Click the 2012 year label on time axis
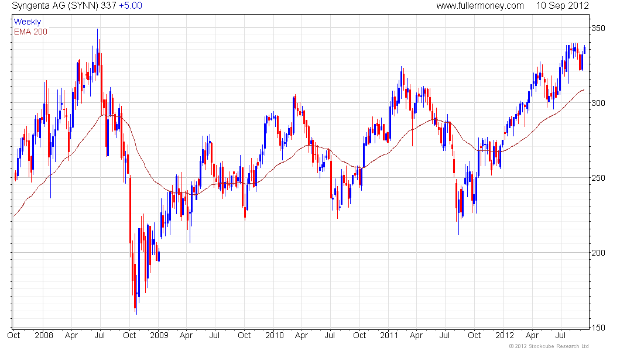The height and width of the screenshot is (351, 644). [x=504, y=335]
